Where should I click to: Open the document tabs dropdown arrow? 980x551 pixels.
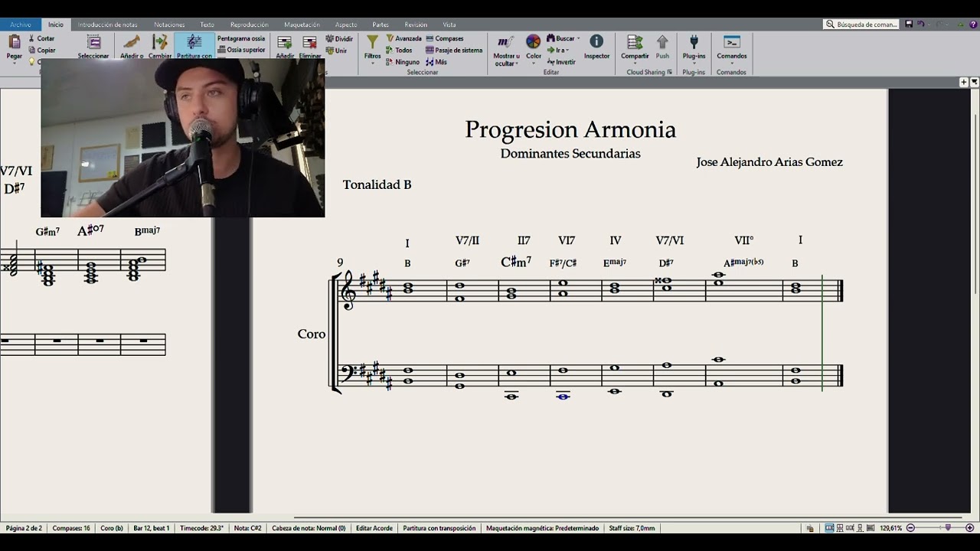(x=975, y=82)
